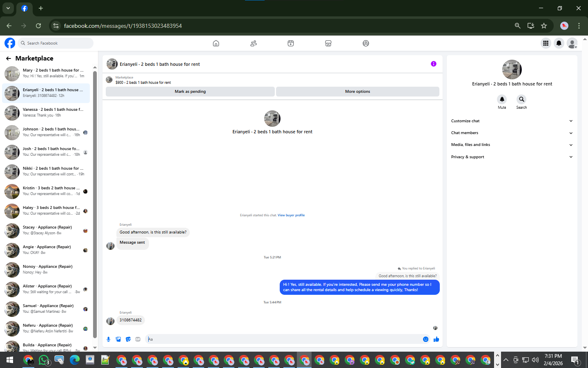The height and width of the screenshot is (368, 588).
Task: Open Windows Start menu
Action: (x=10, y=360)
